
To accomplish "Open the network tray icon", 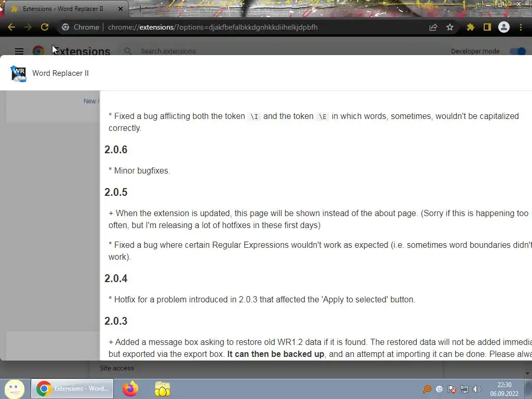I will (464, 389).
